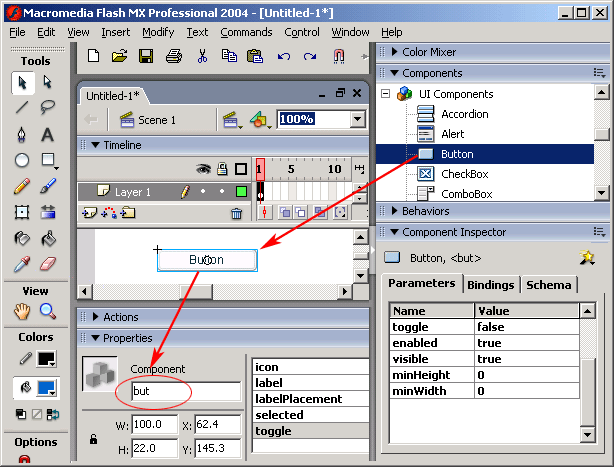Switch to the Bindings tab

pyautogui.click(x=491, y=285)
